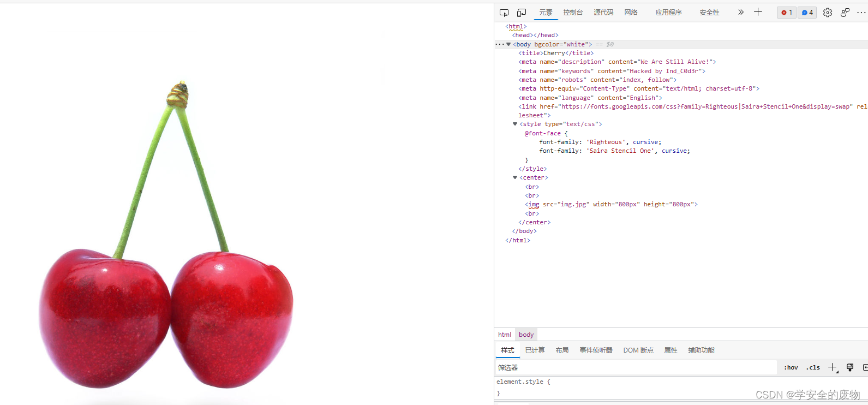Image resolution: width=868 pixels, height=405 pixels.
Task: Toggle the device emulation icon
Action: [x=522, y=13]
